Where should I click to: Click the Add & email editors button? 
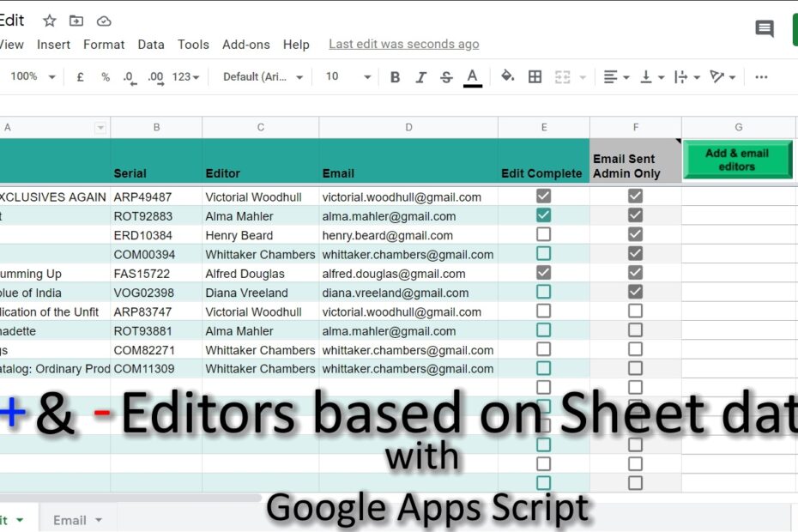point(737,160)
